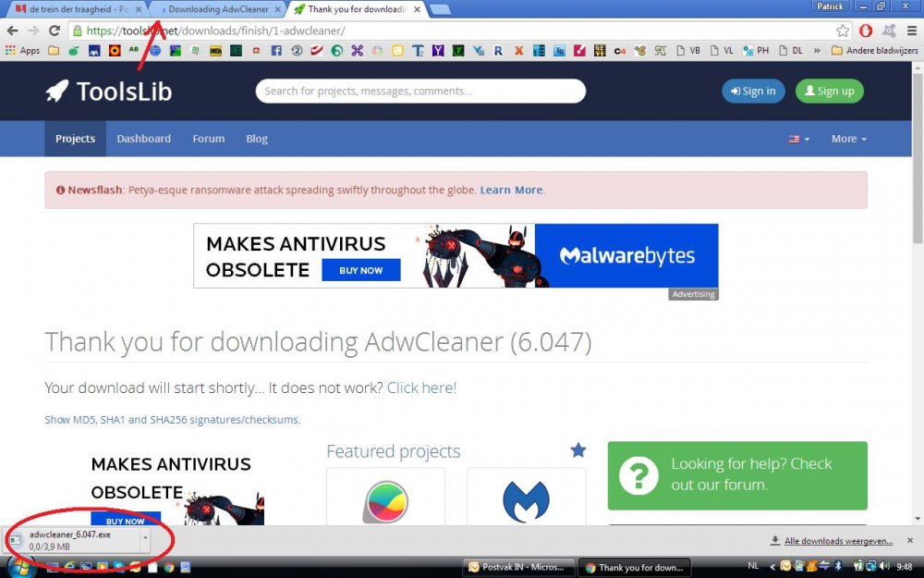Click the ToolsLib logo icon
Image resolution: width=924 pixels, height=578 pixels.
tap(57, 90)
